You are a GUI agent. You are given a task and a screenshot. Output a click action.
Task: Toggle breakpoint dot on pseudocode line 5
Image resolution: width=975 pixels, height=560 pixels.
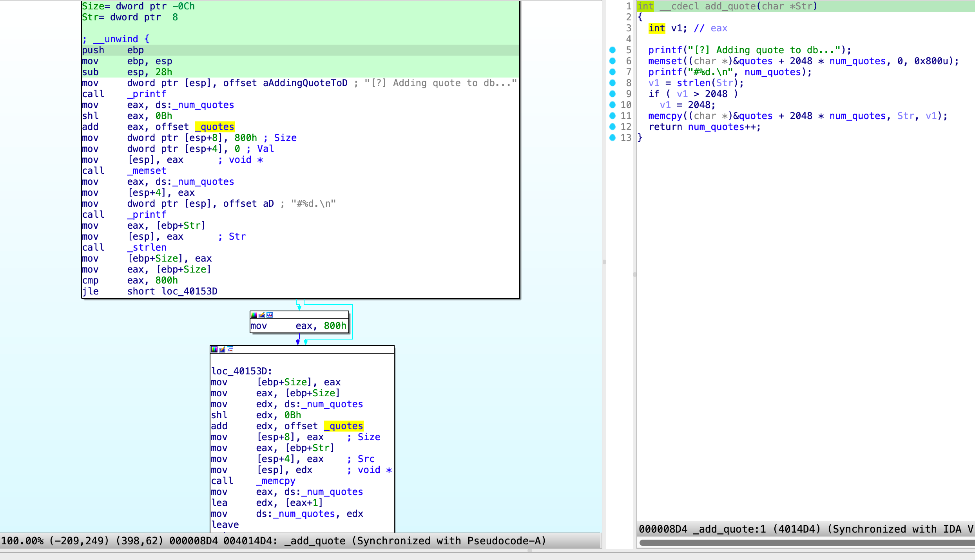[x=613, y=50]
